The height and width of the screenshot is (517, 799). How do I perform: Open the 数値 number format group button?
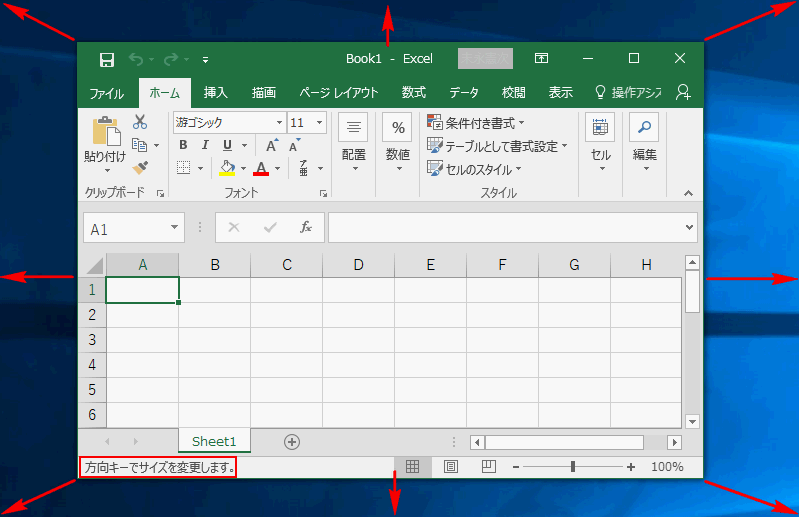(397, 144)
